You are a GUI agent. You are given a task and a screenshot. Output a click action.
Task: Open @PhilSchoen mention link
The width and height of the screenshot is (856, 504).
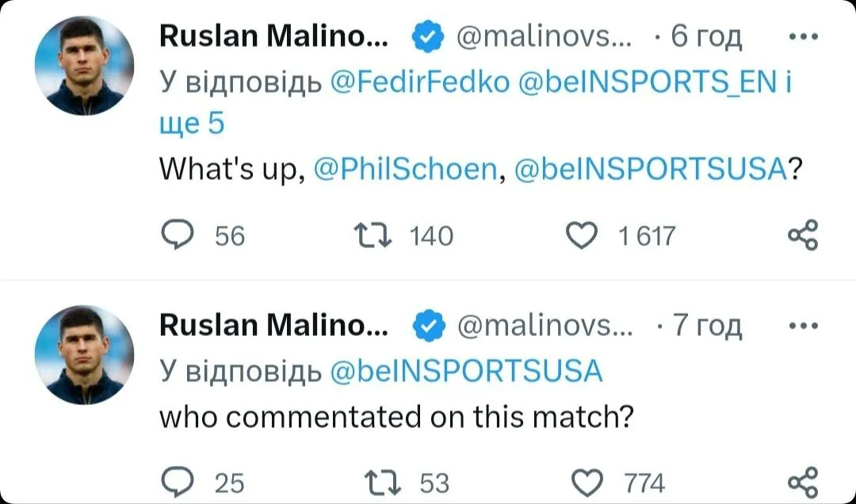pos(407,168)
